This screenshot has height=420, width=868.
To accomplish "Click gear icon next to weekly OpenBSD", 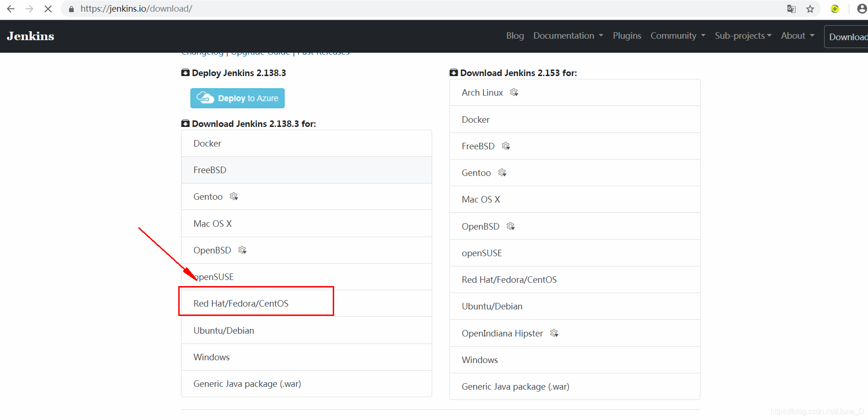I will pyautogui.click(x=511, y=226).
